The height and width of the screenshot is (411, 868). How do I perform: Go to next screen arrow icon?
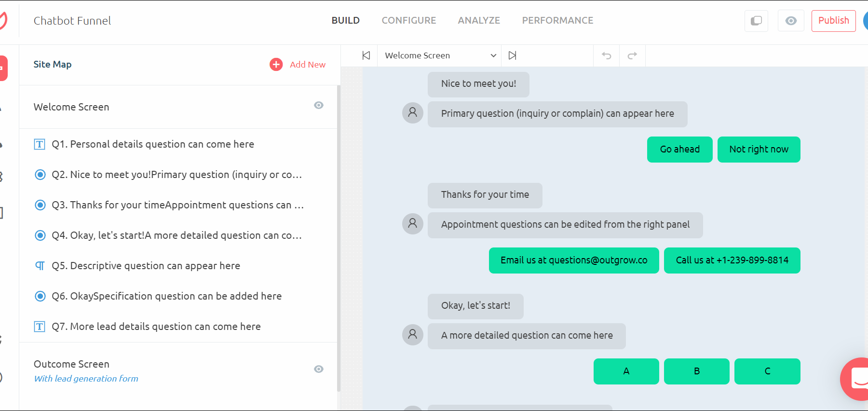[512, 55]
